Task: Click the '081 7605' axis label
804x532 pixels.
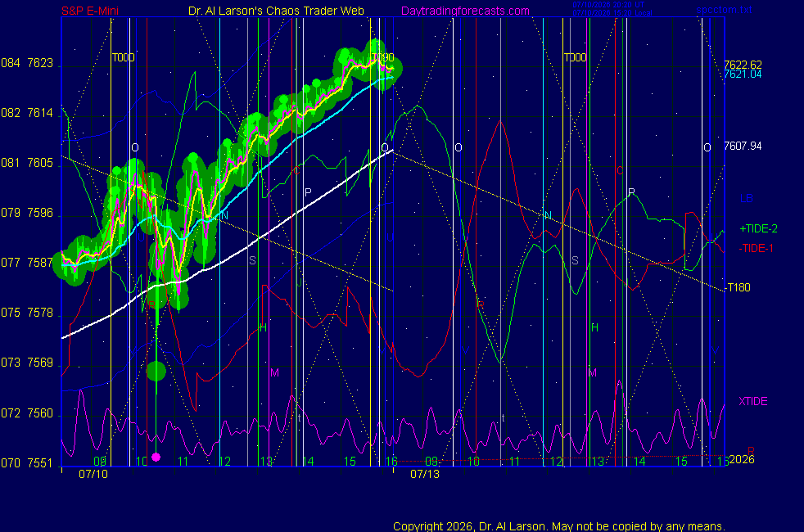Action: point(27,163)
